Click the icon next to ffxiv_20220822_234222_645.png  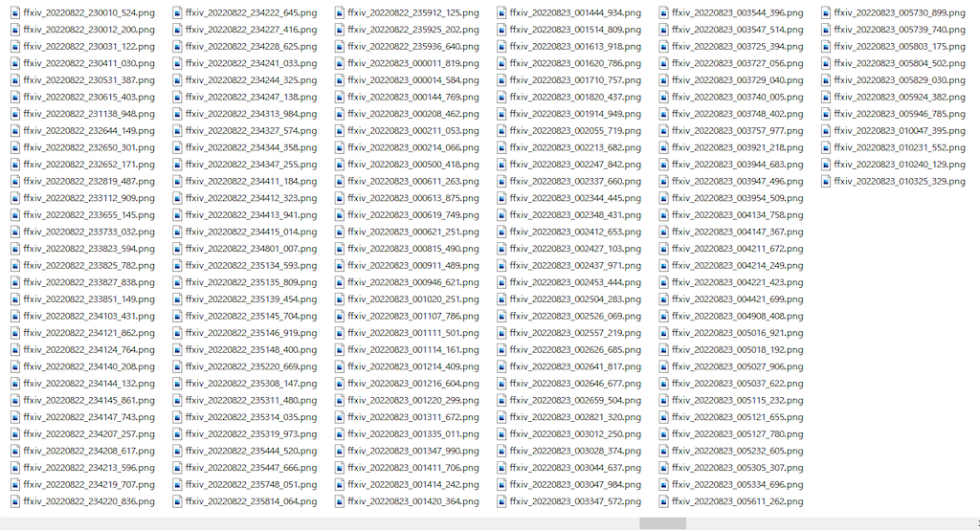point(177,12)
